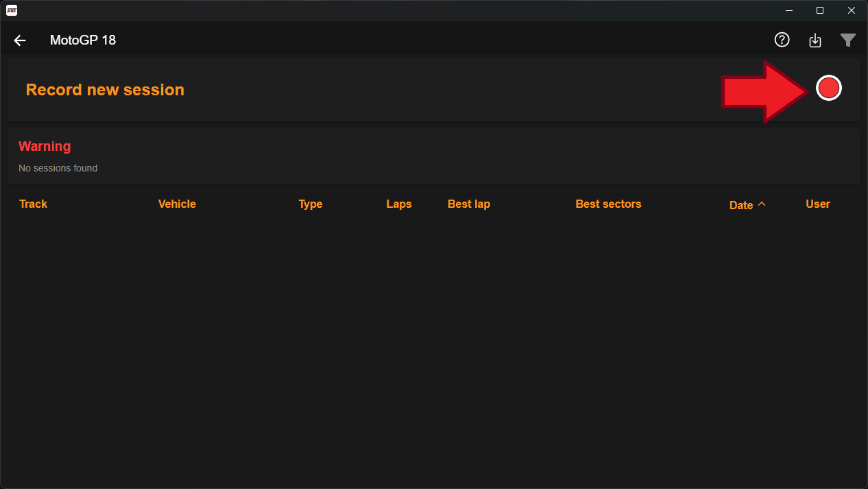Sort sessions by Date column header
Image resolution: width=868 pixels, height=489 pixels.
(741, 205)
